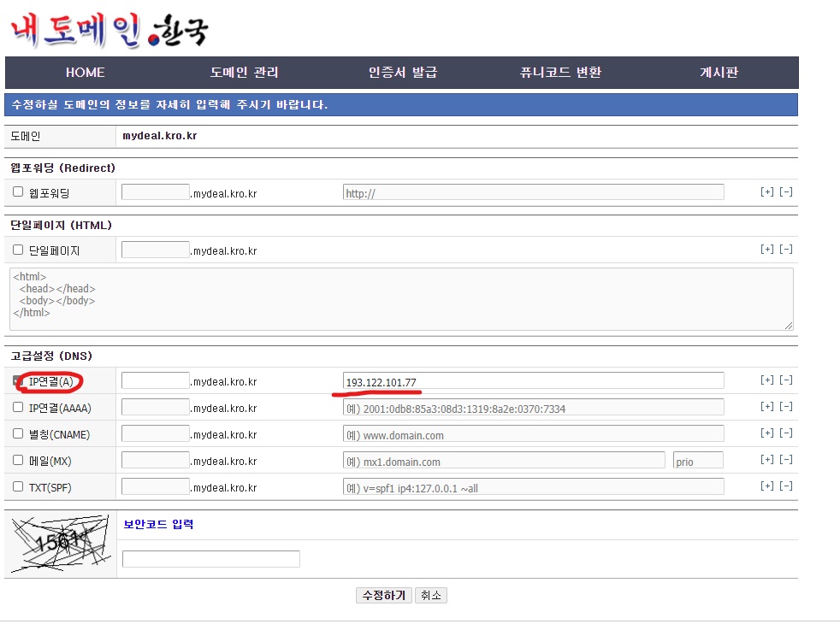
Task: Click [+] in the 웹포워딩 row
Action: click(766, 192)
